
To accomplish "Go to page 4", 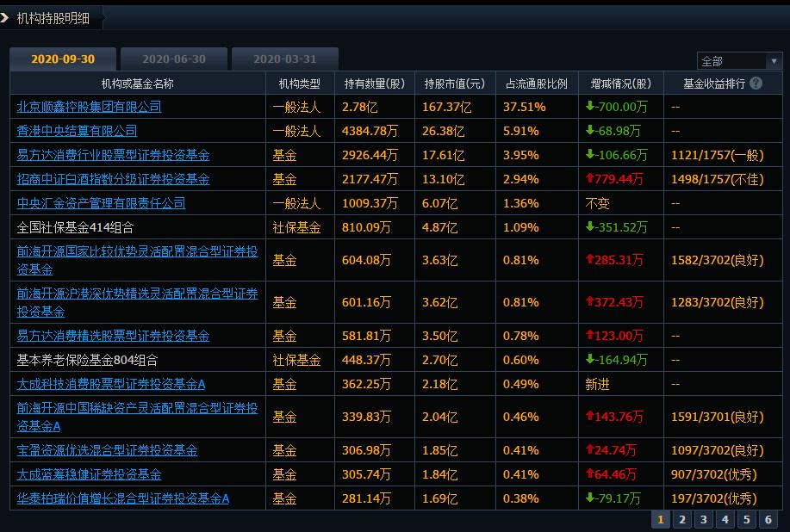I will point(725,519).
